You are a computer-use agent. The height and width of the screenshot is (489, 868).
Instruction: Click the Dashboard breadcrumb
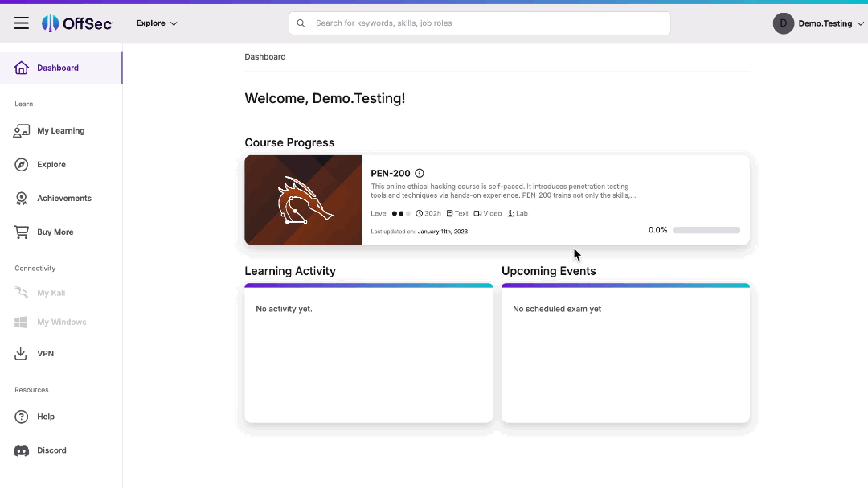(x=265, y=56)
